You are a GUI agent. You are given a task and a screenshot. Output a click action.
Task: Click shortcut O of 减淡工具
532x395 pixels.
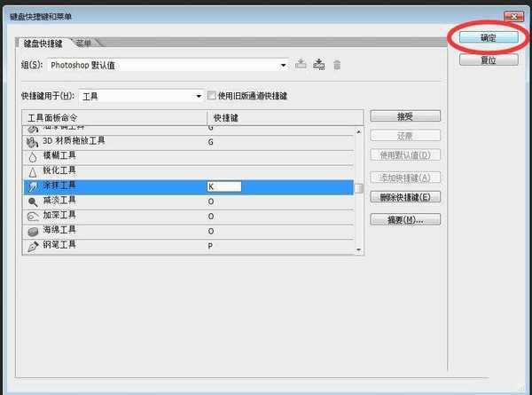(x=211, y=201)
